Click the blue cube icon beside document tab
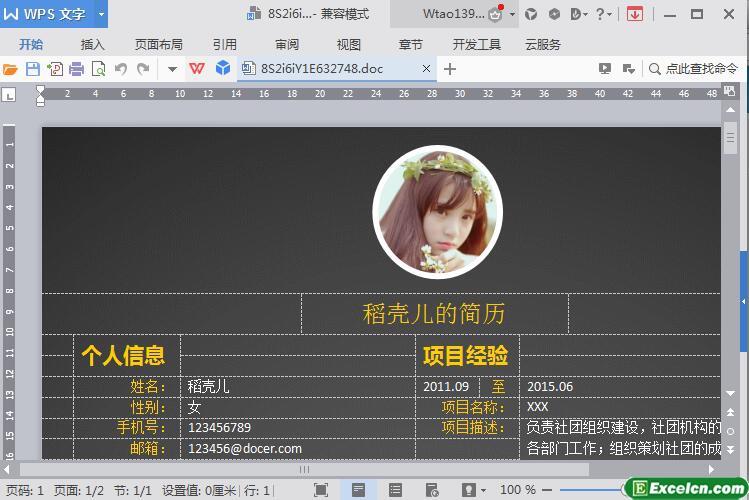749x500 pixels. tap(223, 69)
